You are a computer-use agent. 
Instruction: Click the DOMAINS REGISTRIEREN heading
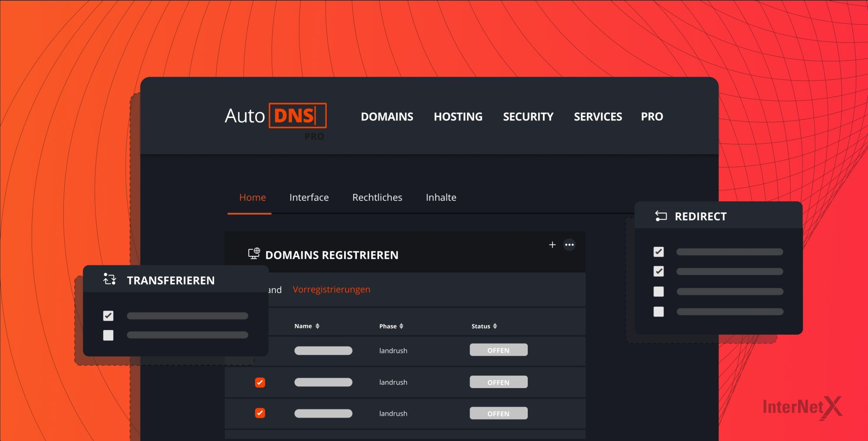332,255
